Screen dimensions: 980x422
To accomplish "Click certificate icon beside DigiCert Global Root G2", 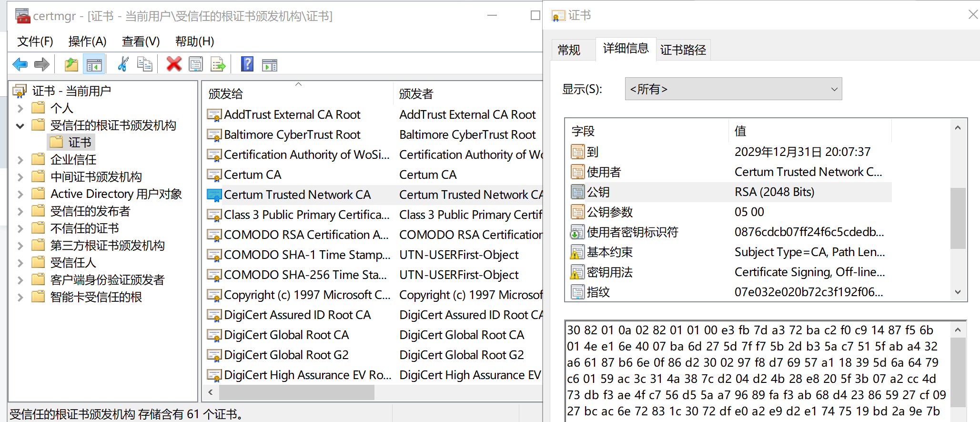I will pos(214,355).
